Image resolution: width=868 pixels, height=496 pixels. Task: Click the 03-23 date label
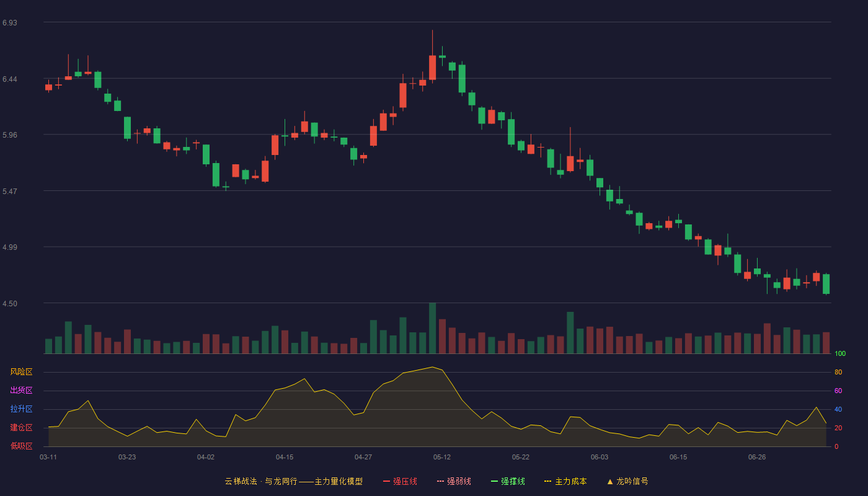[127, 457]
